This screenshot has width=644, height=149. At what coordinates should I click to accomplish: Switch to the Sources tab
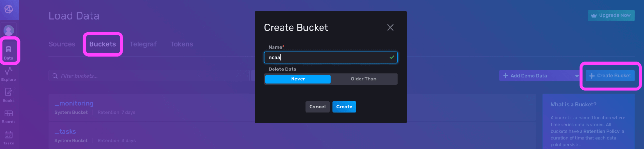[62, 44]
